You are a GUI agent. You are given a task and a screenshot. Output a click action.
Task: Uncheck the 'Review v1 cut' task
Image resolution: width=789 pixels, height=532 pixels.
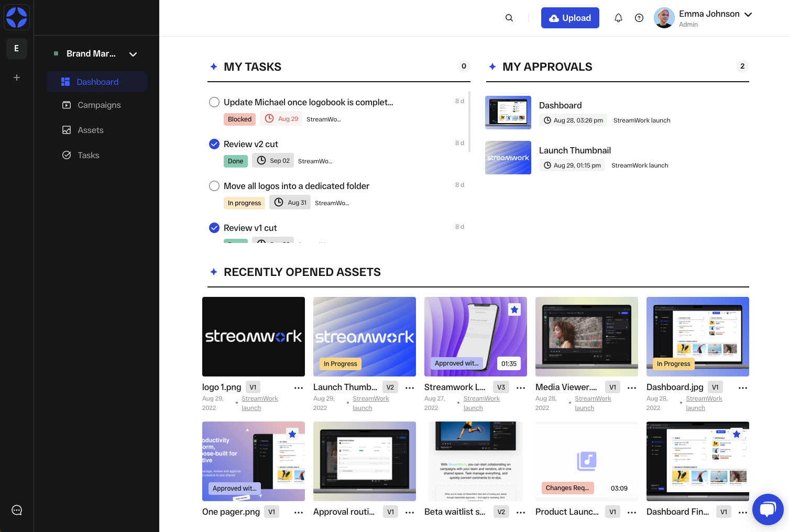pyautogui.click(x=214, y=228)
